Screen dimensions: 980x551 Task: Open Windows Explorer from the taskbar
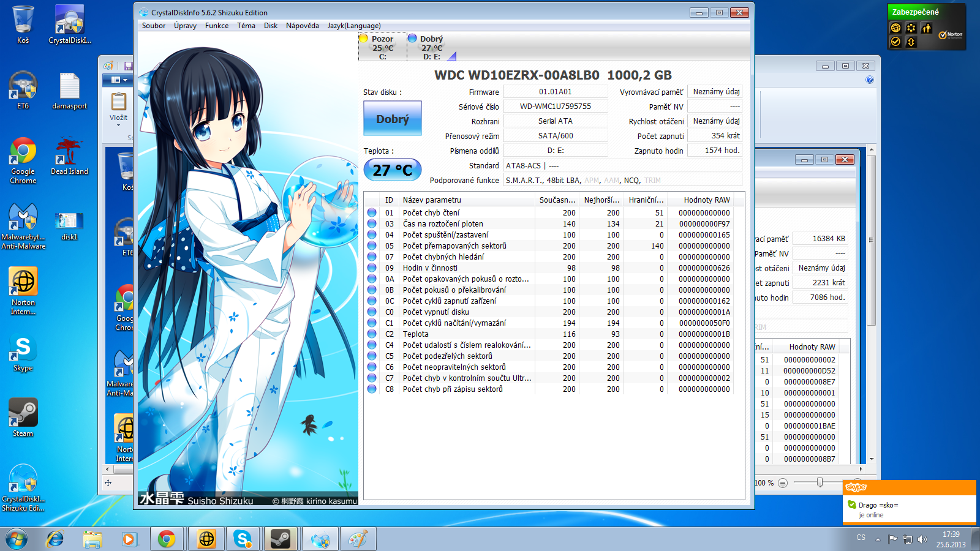pyautogui.click(x=92, y=539)
